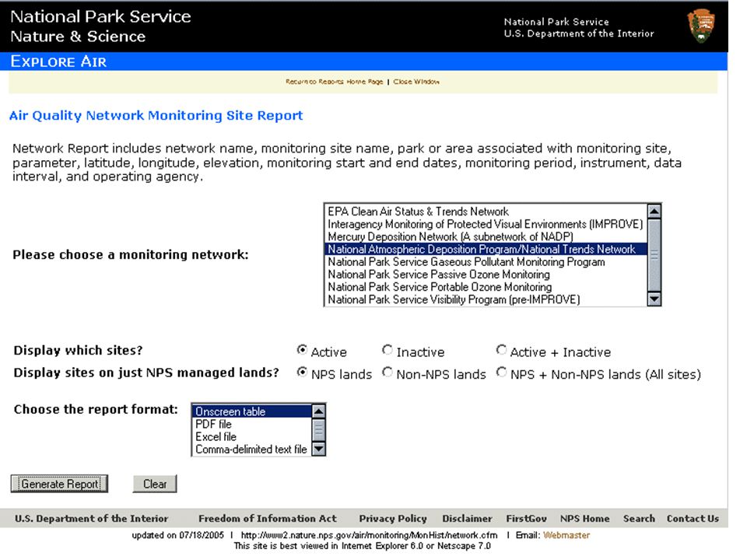Image resolution: width=747 pixels, height=560 pixels.
Task: Open the Contact Us footer link
Action: pos(693,519)
